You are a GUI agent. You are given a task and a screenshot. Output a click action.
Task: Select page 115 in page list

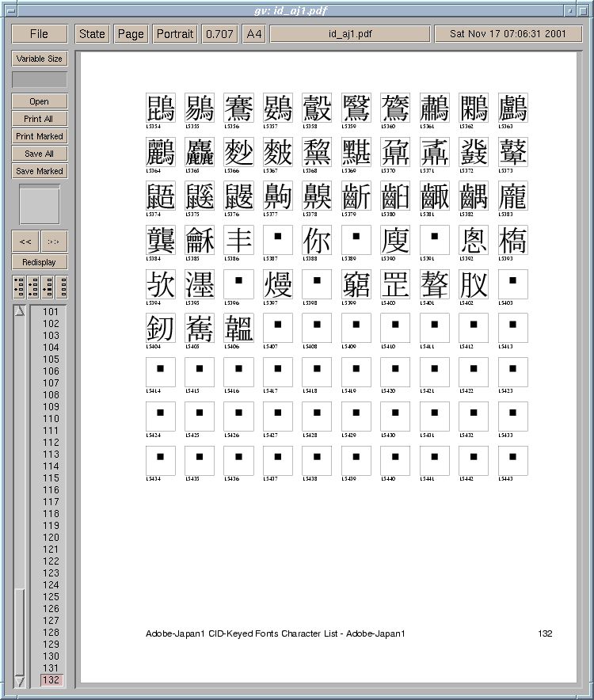51,478
